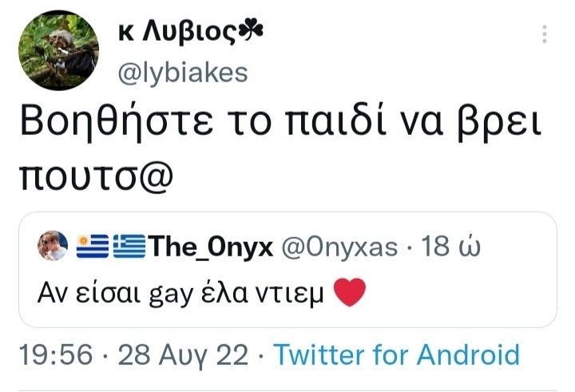Image resolution: width=575 pixels, height=392 pixels.
Task: Open the @lybiakes handle
Action: point(183,73)
